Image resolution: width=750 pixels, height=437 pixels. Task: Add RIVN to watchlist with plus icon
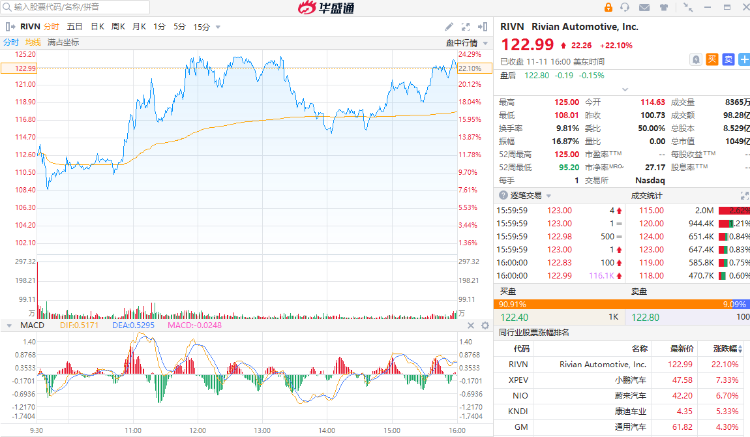point(744,60)
